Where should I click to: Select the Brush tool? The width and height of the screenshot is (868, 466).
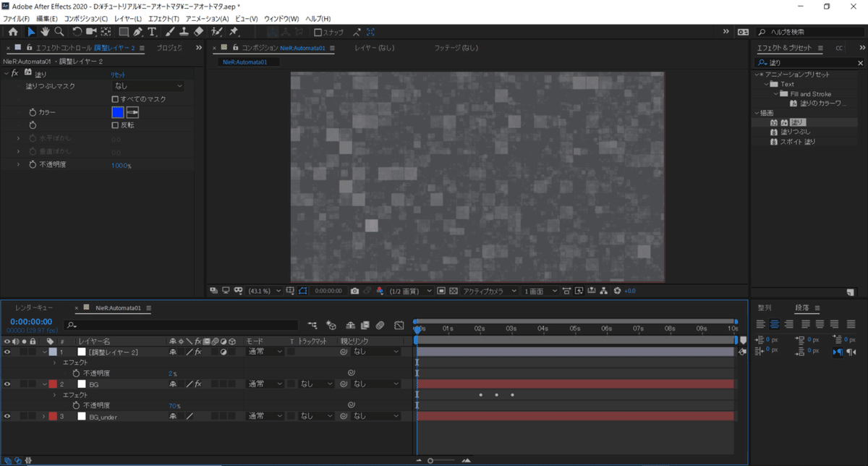[x=169, y=32]
